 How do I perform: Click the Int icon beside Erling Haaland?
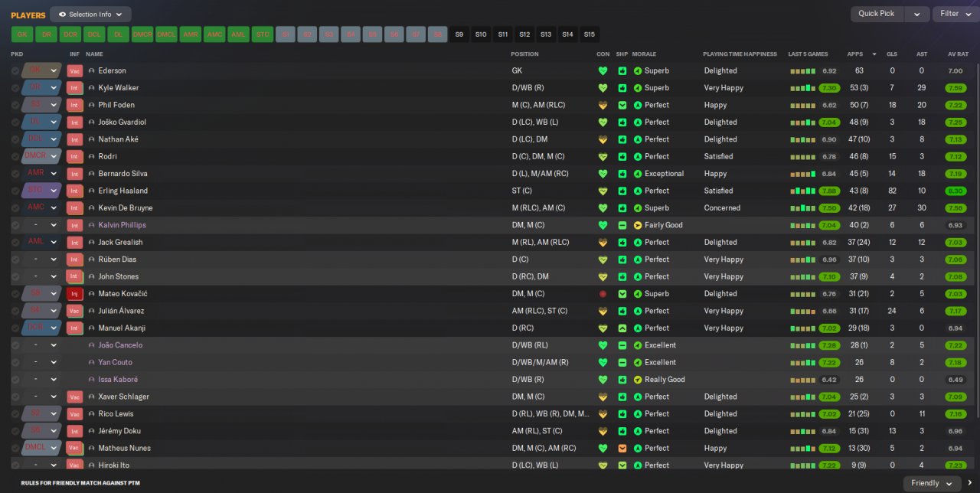(74, 191)
